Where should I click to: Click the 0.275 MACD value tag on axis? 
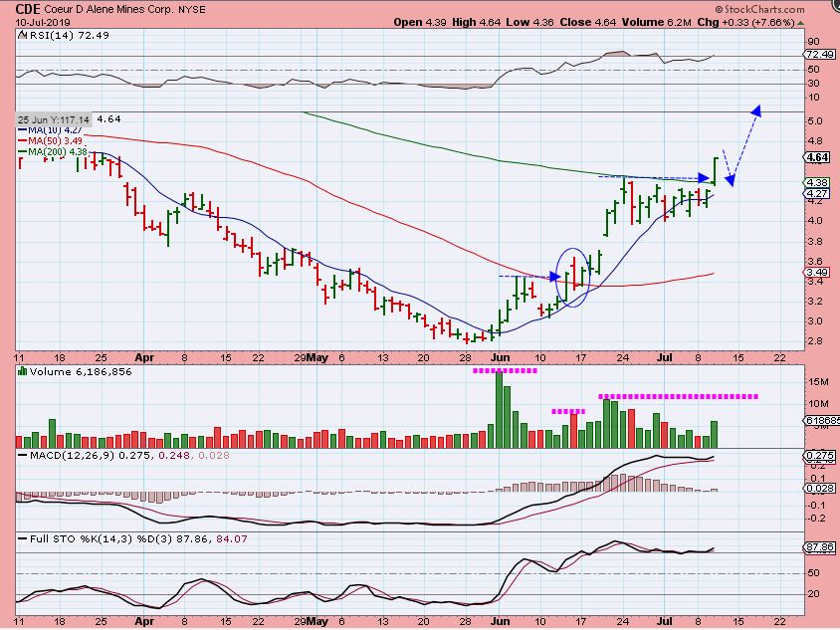coord(820,457)
